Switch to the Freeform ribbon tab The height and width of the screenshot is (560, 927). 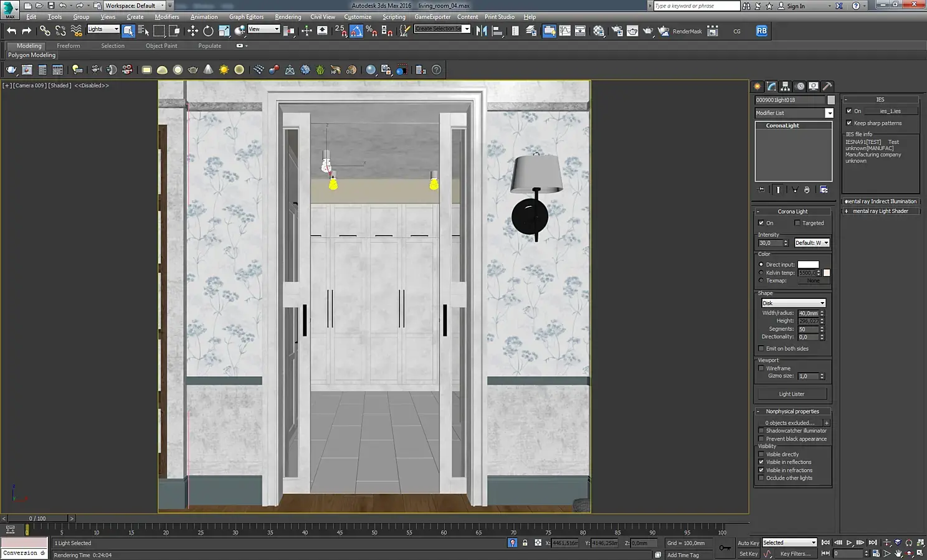pos(68,46)
